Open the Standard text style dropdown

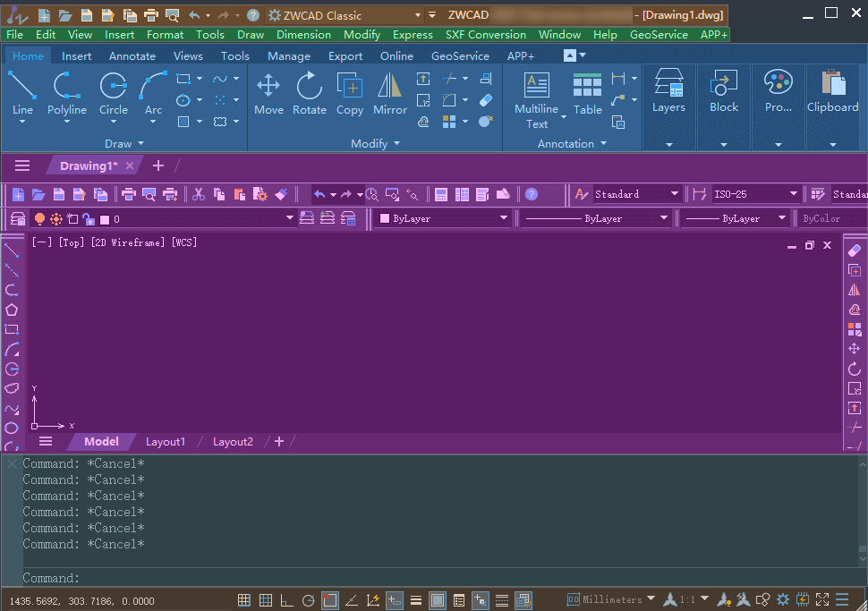click(636, 194)
